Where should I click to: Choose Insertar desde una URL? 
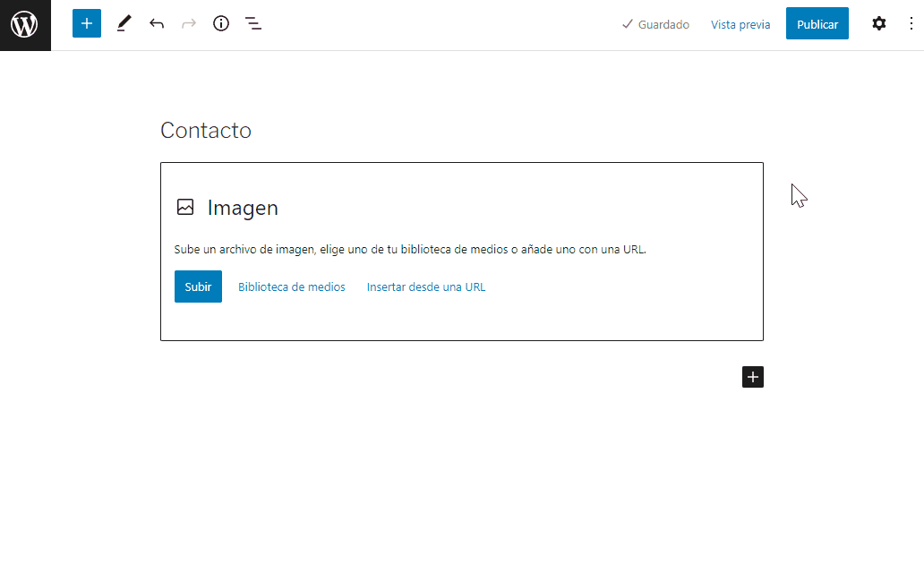coord(426,287)
